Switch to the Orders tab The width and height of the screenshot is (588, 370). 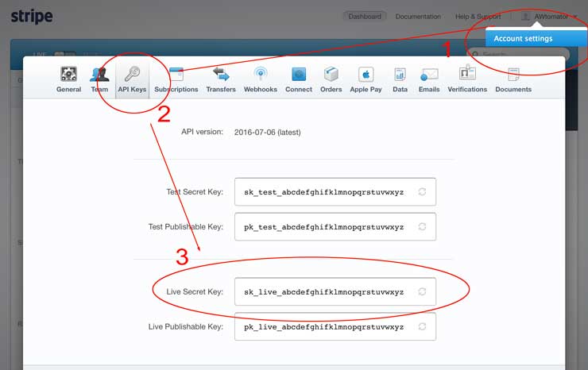point(331,79)
